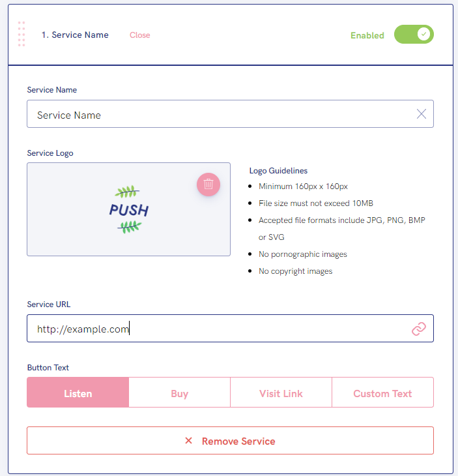
Task: Choose the Buy button text option
Action: pyautogui.click(x=180, y=393)
